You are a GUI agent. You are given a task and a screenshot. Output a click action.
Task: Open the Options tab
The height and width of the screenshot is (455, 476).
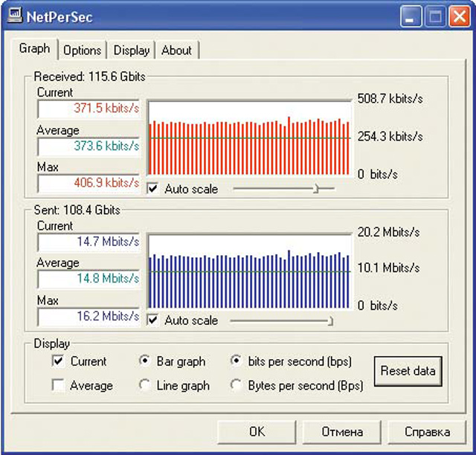pos(82,51)
